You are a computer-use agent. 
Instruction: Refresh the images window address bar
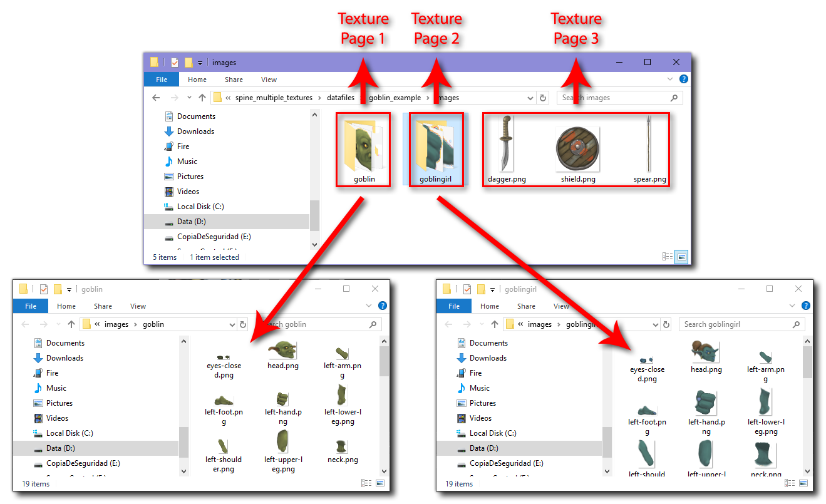[x=543, y=98]
